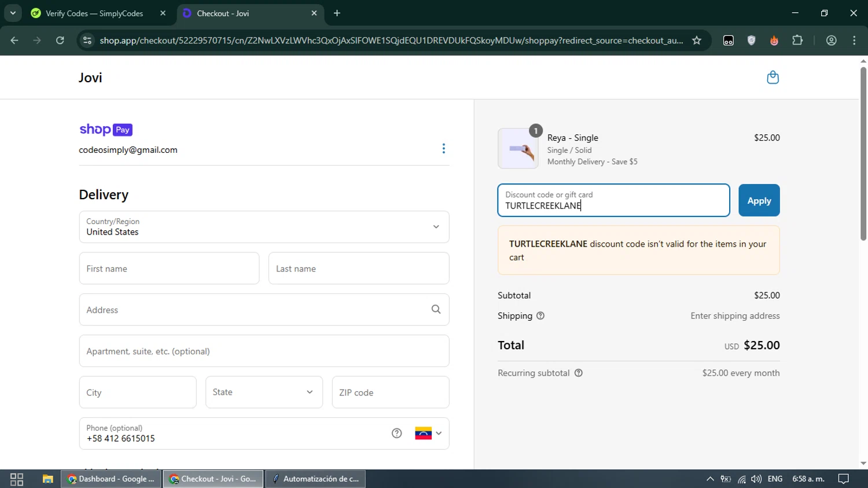Go back with the browser back arrow
The height and width of the screenshot is (488, 868).
click(14, 41)
